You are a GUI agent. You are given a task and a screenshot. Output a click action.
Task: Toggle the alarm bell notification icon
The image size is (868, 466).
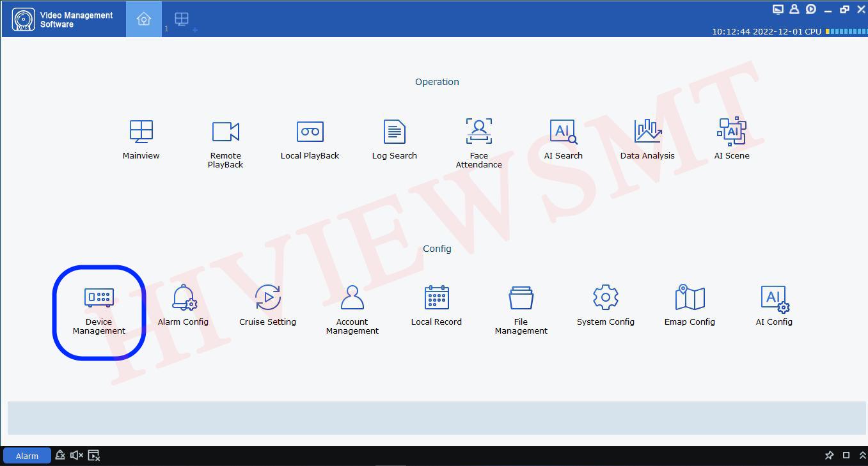(60, 455)
